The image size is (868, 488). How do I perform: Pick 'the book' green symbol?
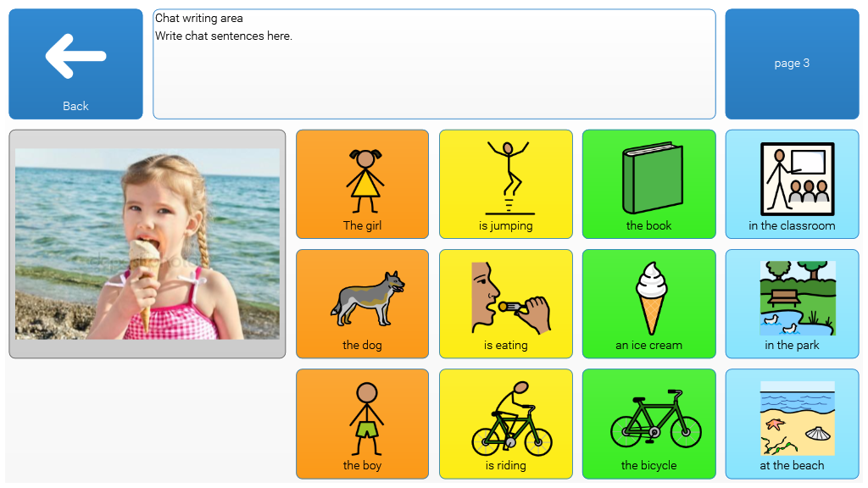pyautogui.click(x=648, y=184)
